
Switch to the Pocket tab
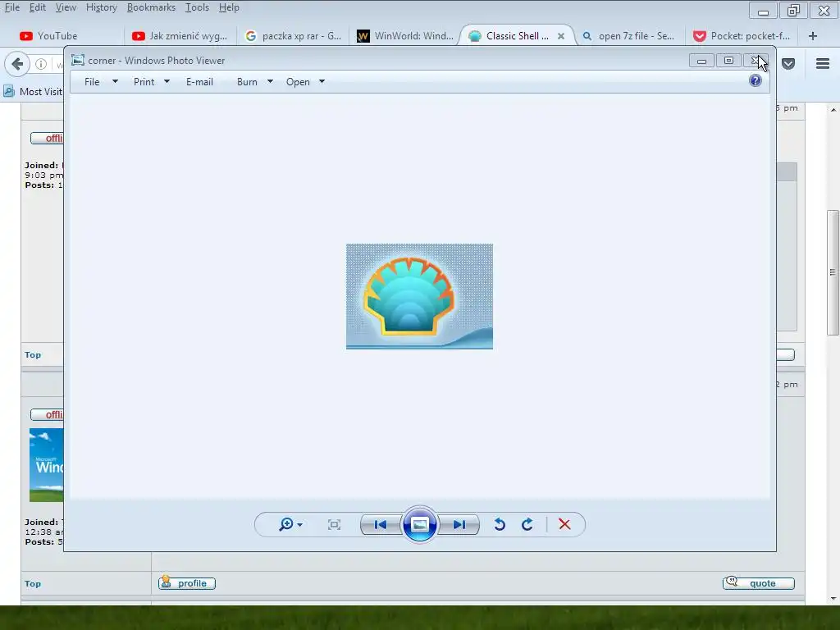[742, 36]
